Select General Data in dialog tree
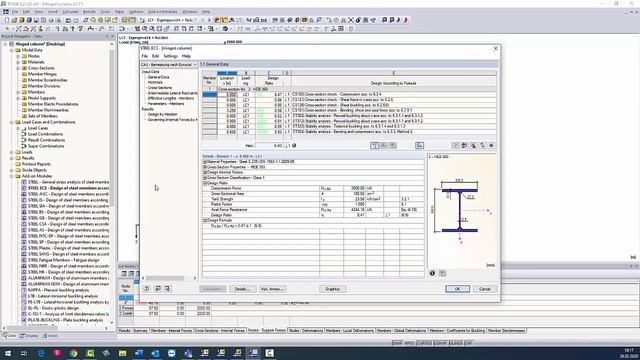This screenshot has height=360, width=640. (158, 77)
